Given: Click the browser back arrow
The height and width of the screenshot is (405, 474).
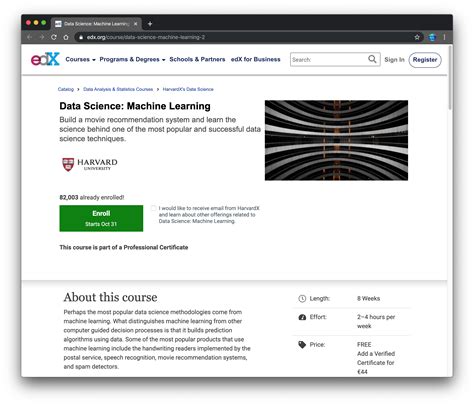Looking at the screenshot, I should coord(29,37).
